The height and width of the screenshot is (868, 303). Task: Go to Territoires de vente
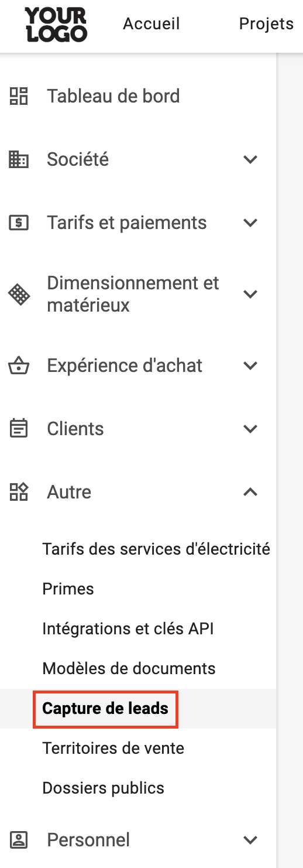(113, 748)
